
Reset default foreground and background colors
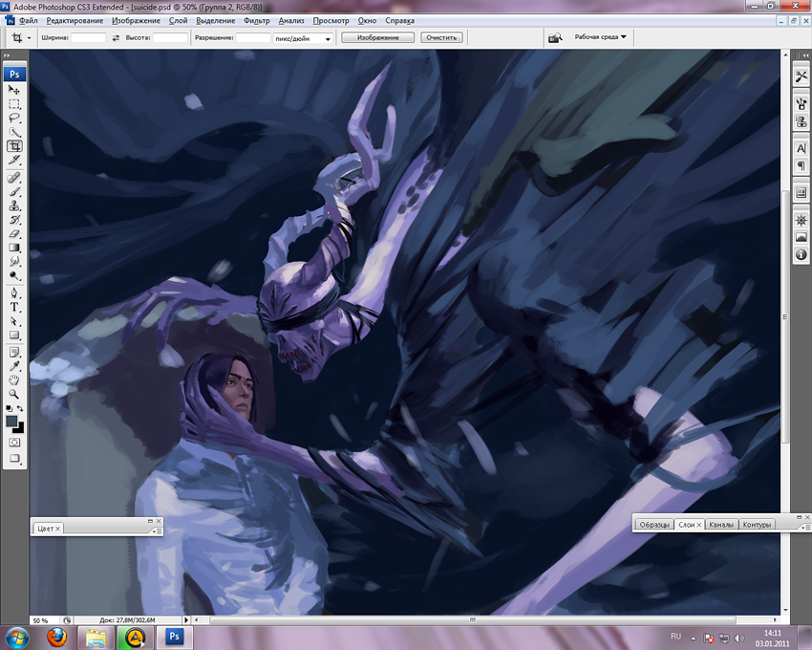click(9, 408)
